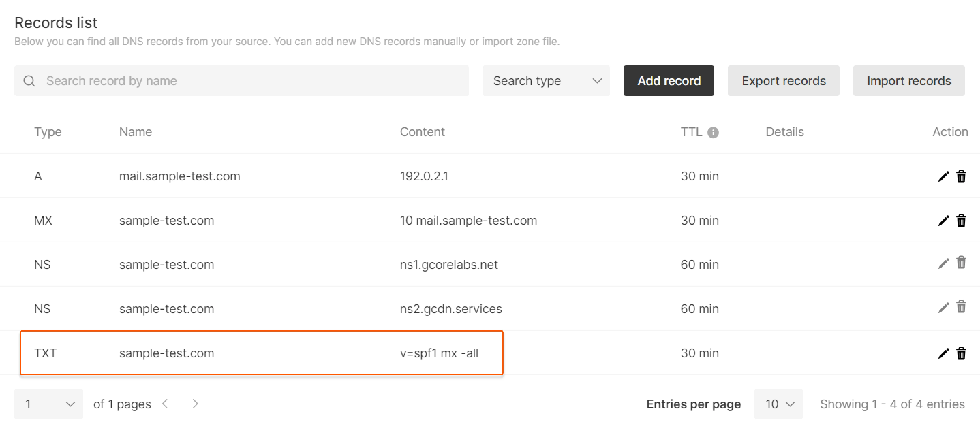Go to the next page arrow

coord(195,404)
